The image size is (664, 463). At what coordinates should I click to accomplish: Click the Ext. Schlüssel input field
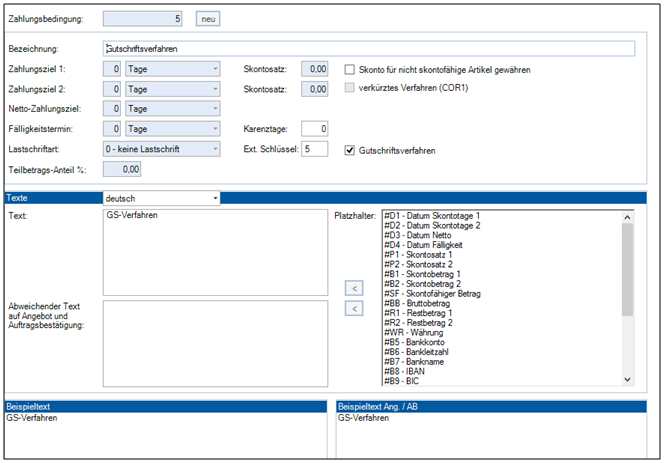pyautogui.click(x=314, y=149)
